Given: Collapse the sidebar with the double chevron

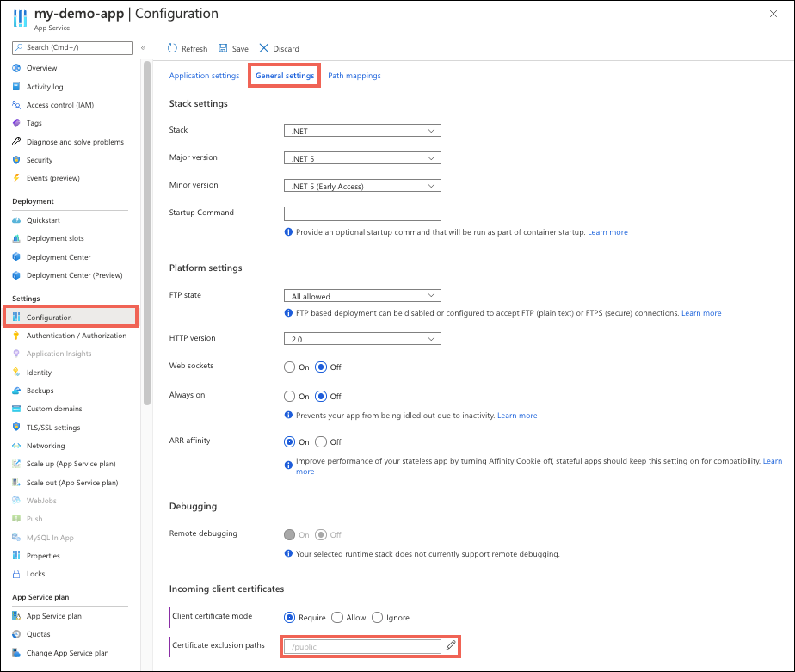Looking at the screenshot, I should coord(143,47).
